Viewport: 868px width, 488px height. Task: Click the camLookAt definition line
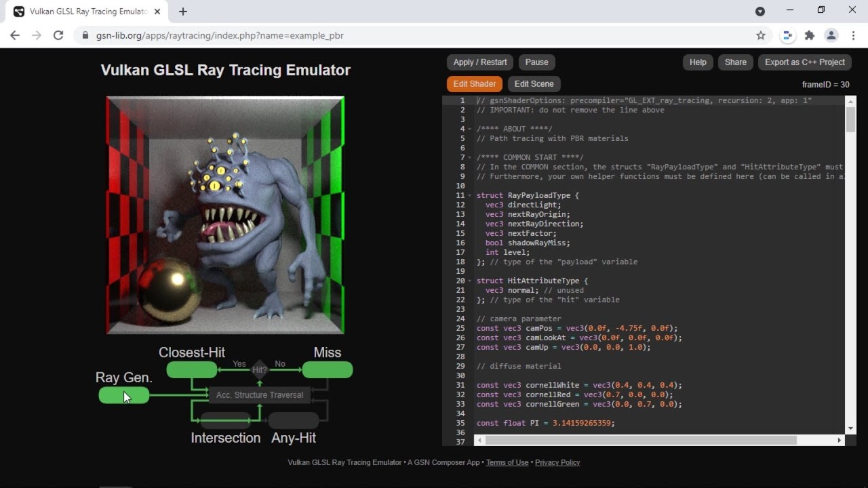pyautogui.click(x=579, y=338)
